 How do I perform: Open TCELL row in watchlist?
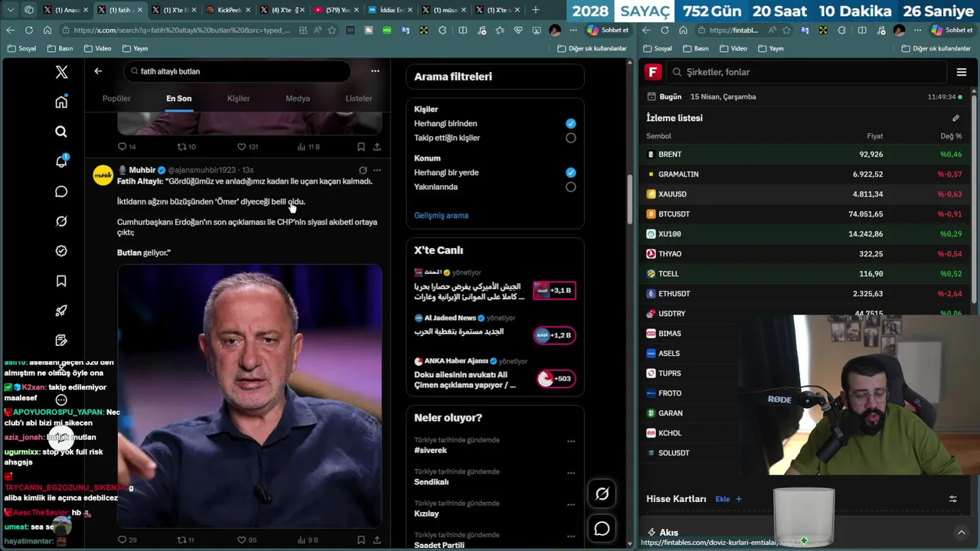coord(805,274)
